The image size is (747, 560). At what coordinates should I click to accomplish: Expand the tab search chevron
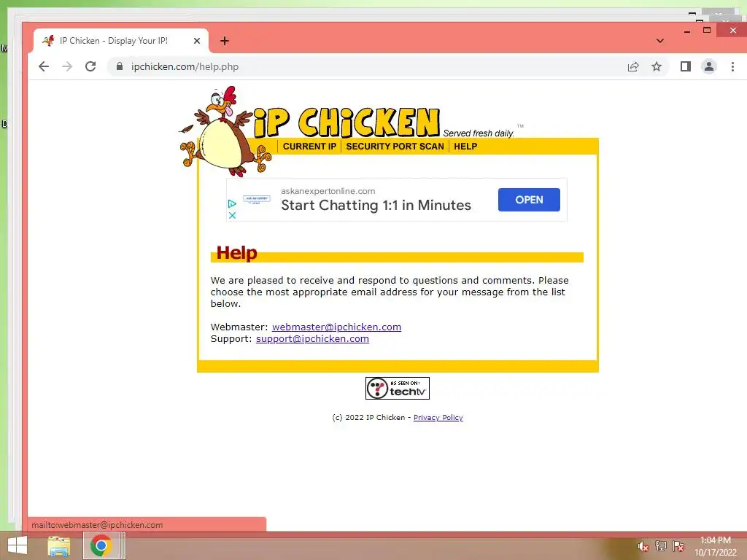tap(659, 41)
